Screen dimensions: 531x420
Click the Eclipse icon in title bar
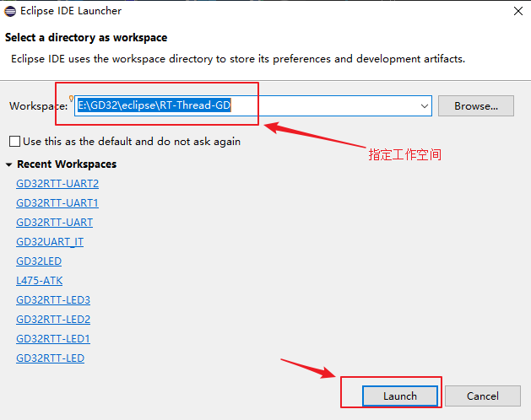coord(11,11)
